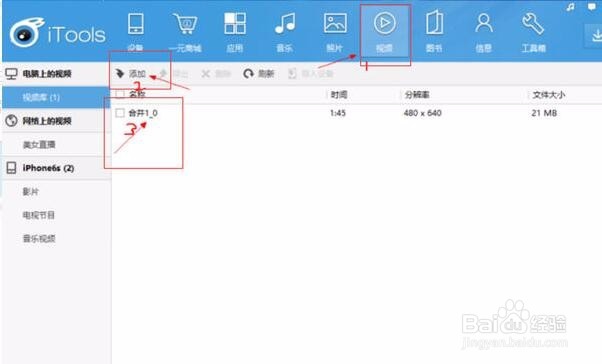Open the 信息 contacts info tab
Screen dimensions: 602x364
click(x=484, y=31)
